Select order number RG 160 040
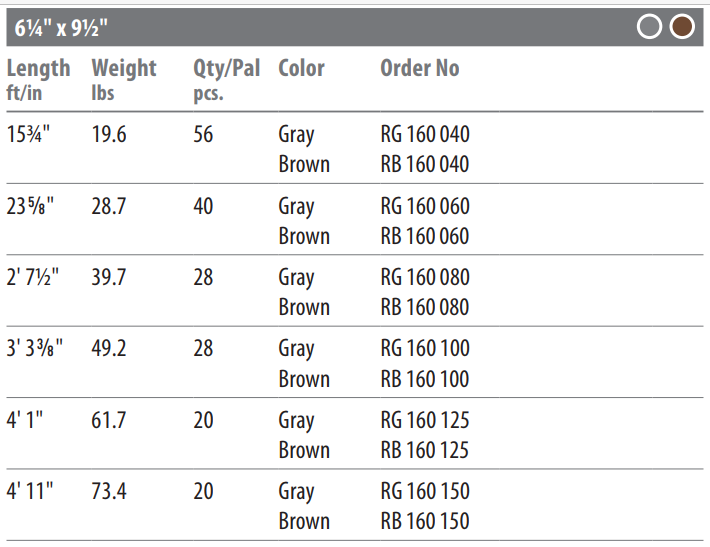 [425, 134]
